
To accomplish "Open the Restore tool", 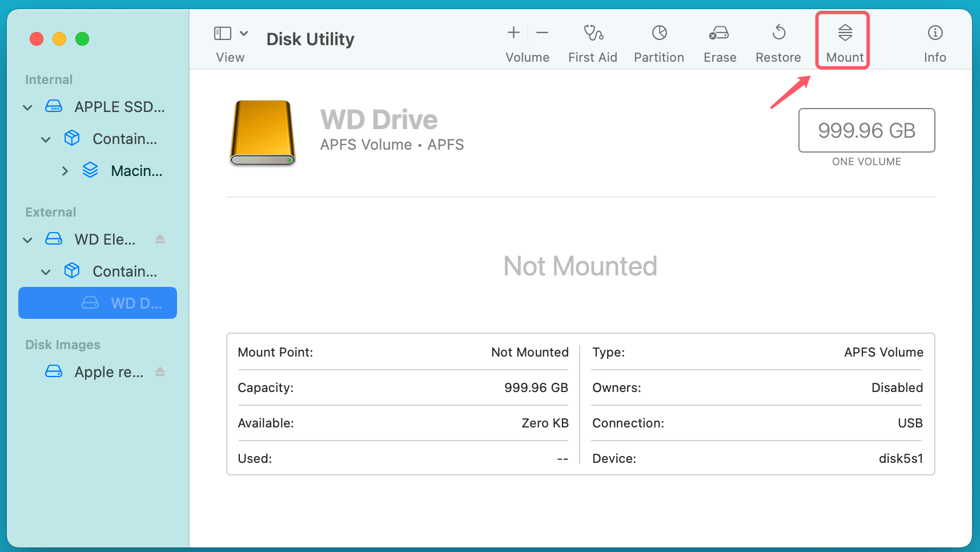I will coord(778,41).
